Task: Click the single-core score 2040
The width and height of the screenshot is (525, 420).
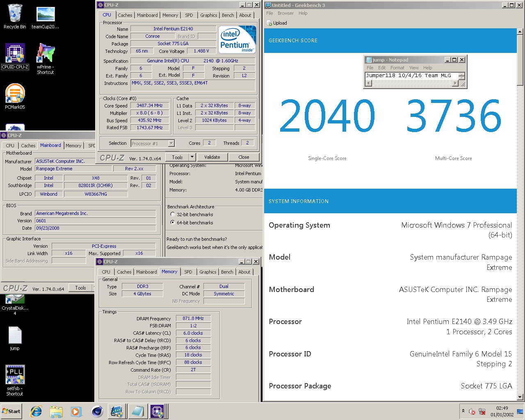Action: [x=327, y=116]
